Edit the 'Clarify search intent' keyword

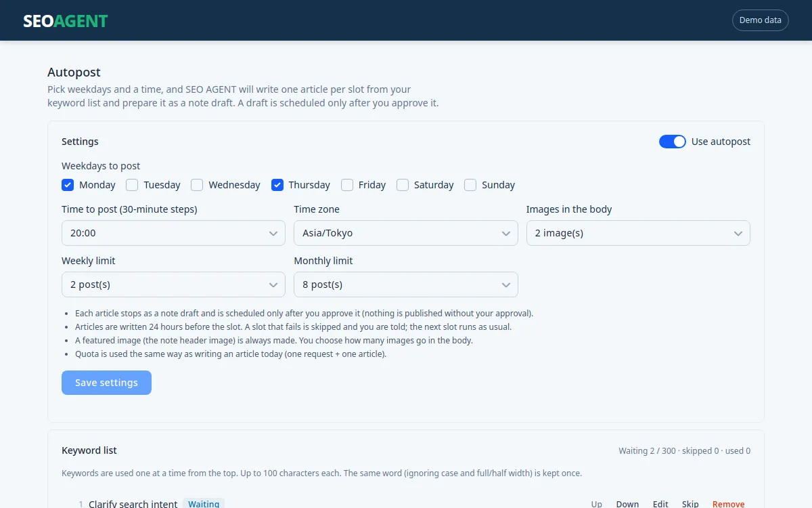[660, 504]
